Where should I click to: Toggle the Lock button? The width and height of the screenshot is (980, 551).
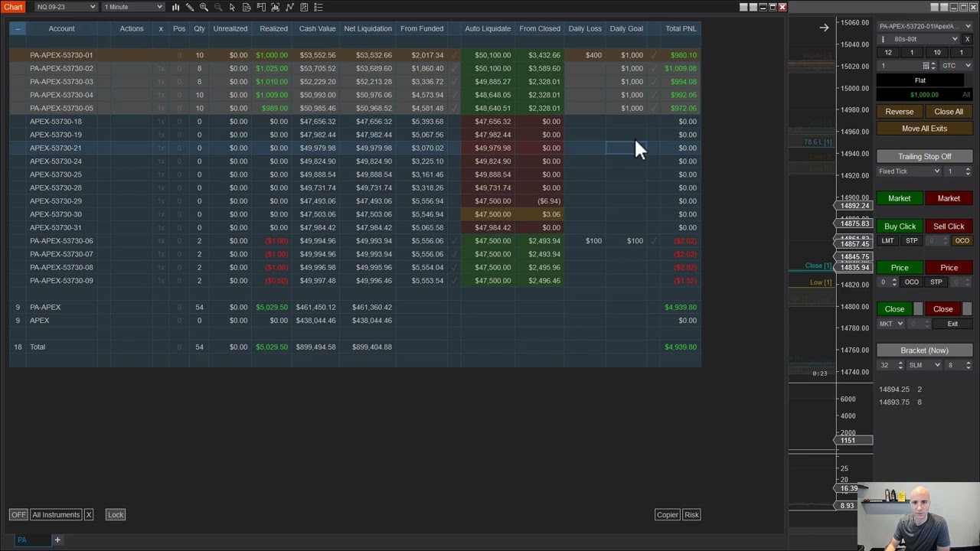coord(116,515)
